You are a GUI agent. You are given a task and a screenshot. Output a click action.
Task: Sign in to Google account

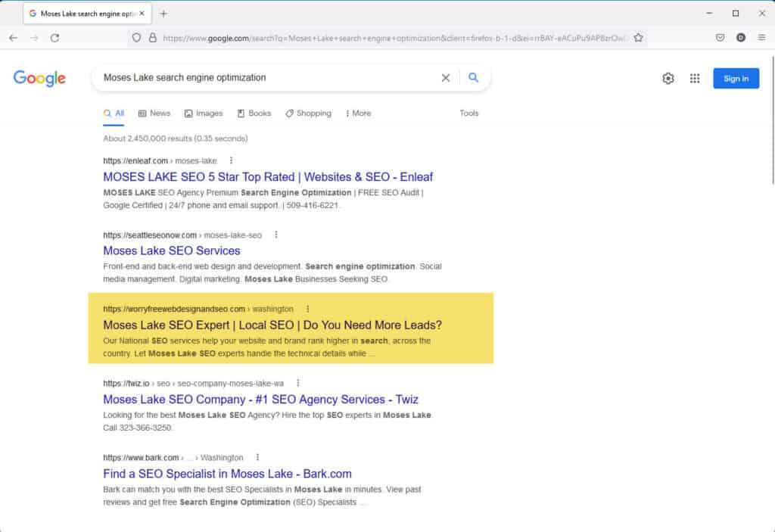pyautogui.click(x=736, y=78)
